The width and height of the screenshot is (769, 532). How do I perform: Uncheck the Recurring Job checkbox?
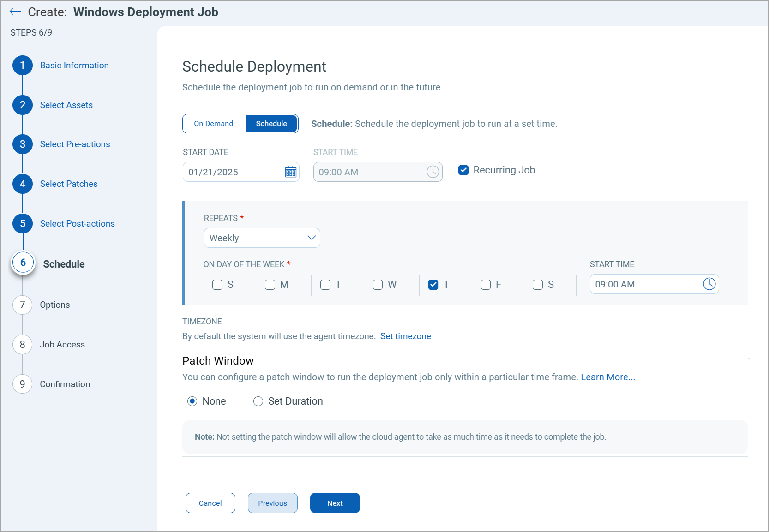coord(463,170)
